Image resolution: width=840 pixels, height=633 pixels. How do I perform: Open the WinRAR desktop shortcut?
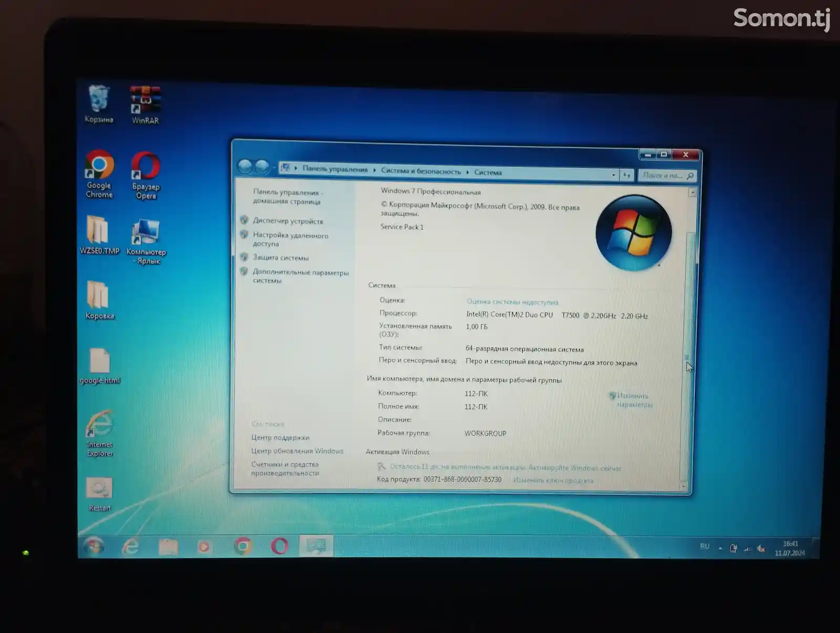point(145,105)
